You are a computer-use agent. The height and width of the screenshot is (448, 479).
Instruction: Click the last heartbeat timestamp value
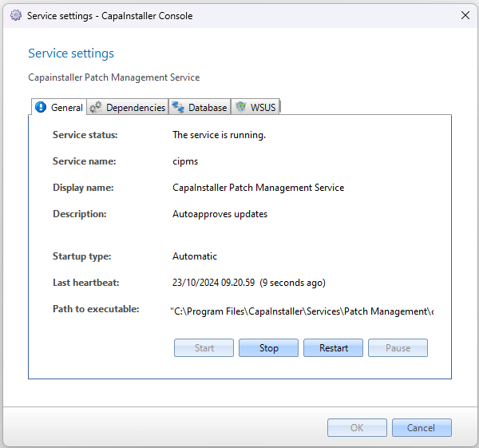click(x=248, y=283)
